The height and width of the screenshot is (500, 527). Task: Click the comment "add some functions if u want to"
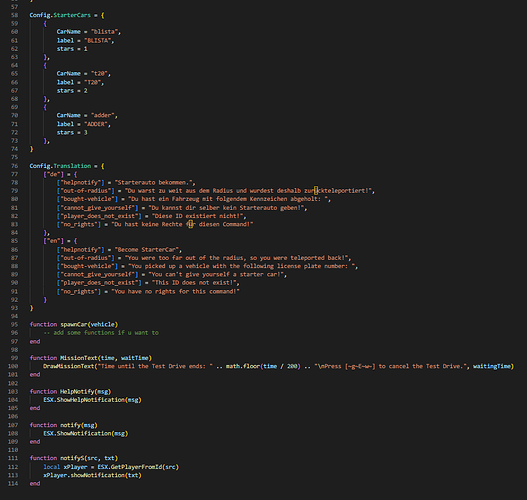tap(106, 333)
